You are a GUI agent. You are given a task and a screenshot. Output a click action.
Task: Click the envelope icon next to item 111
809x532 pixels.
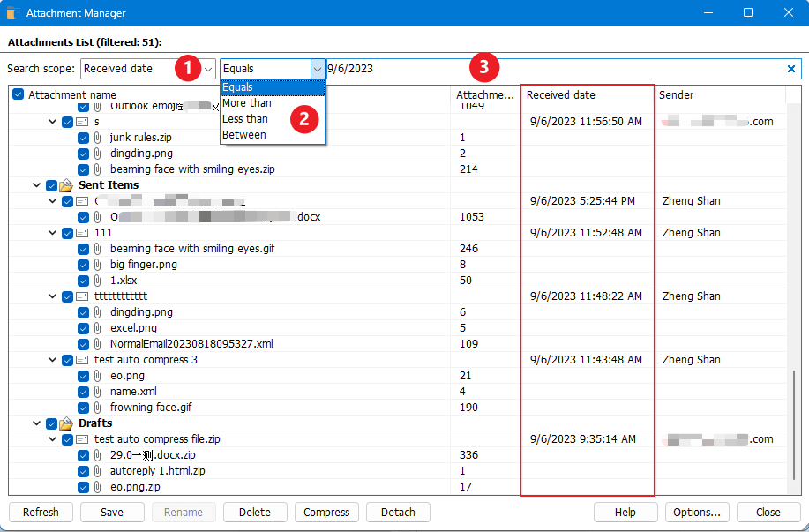[83, 233]
